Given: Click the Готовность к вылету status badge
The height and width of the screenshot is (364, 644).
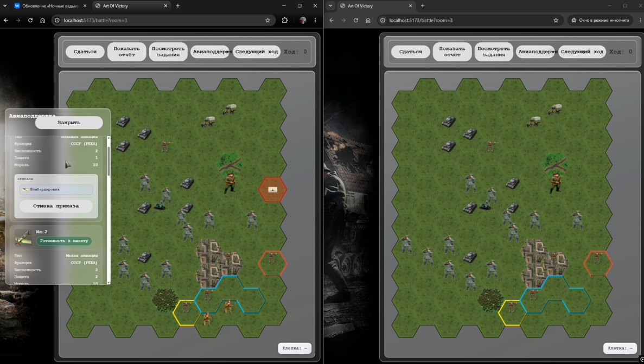Looking at the screenshot, I should click(63, 241).
